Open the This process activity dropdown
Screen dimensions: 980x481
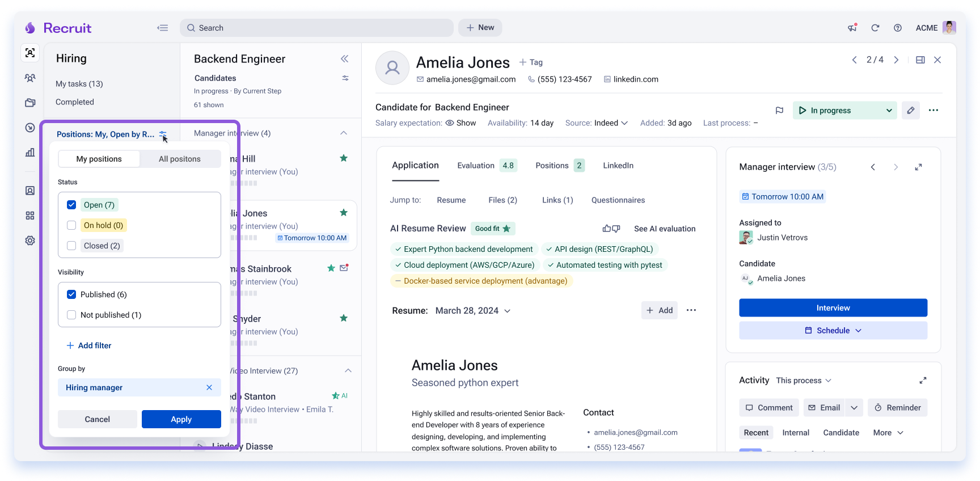coord(804,381)
